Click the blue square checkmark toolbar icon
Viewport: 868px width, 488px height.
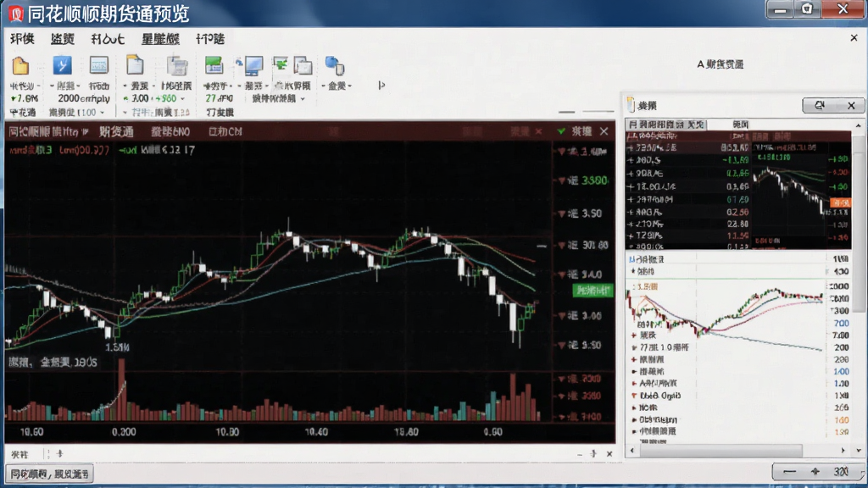tap(62, 65)
